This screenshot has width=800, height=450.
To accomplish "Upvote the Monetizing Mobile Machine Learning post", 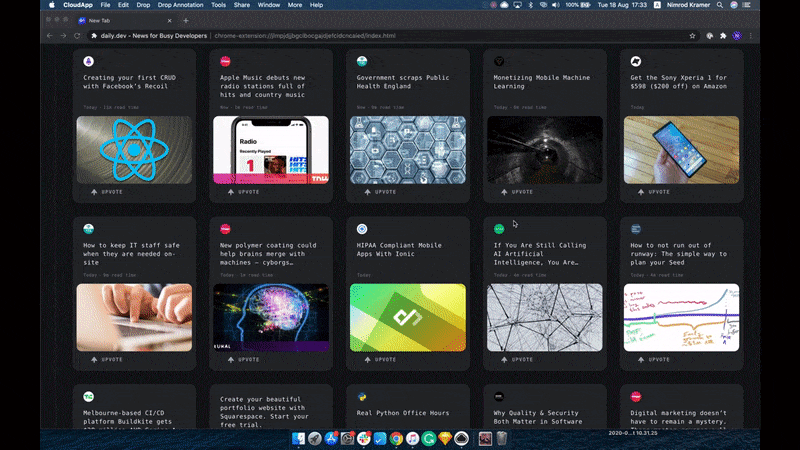I will click(517, 192).
